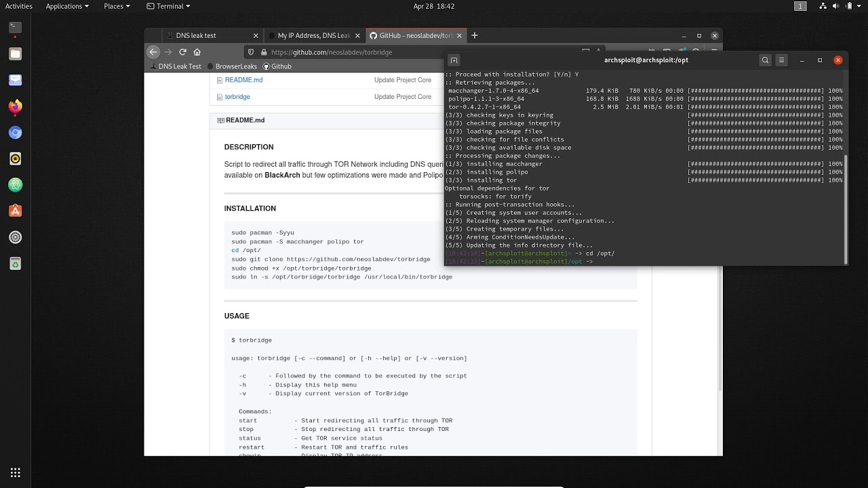Click the padlock site security icon

pyautogui.click(x=262, y=52)
